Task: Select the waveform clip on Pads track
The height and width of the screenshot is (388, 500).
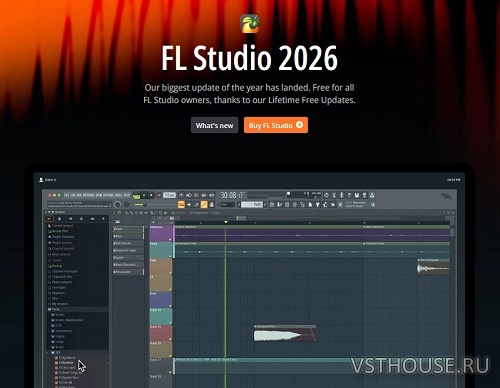Action: tap(434, 267)
